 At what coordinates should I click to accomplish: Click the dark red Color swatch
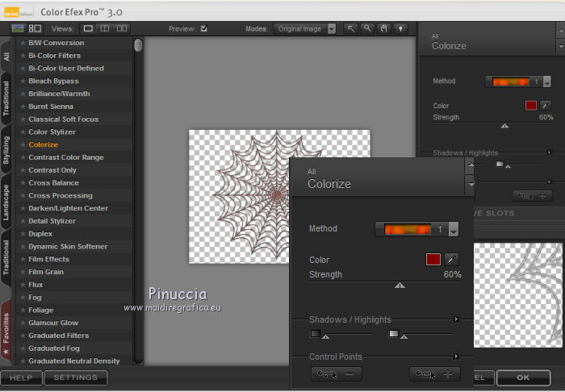(433, 259)
